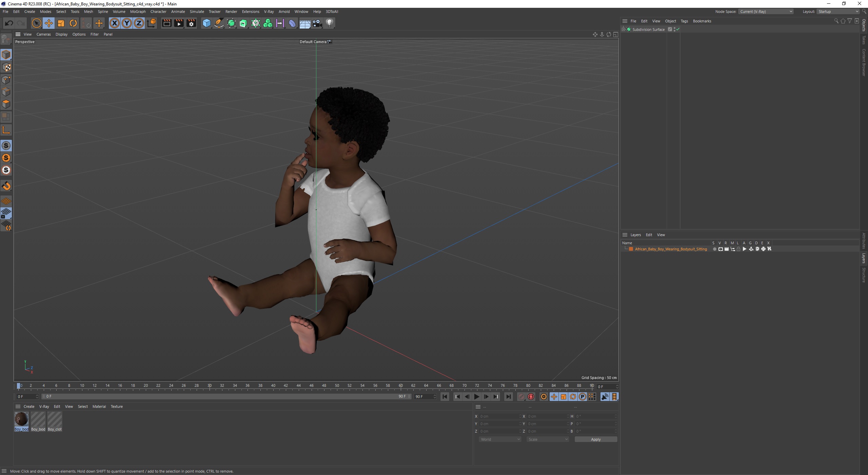This screenshot has height=475, width=868.
Task: Click the magnet Snap icon in sidebar
Action: tap(6, 186)
